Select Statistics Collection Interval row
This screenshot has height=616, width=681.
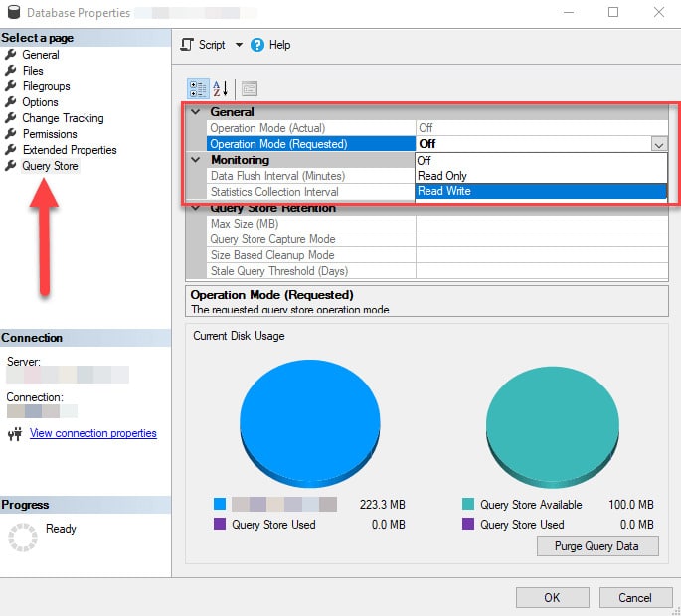pyautogui.click(x=311, y=192)
